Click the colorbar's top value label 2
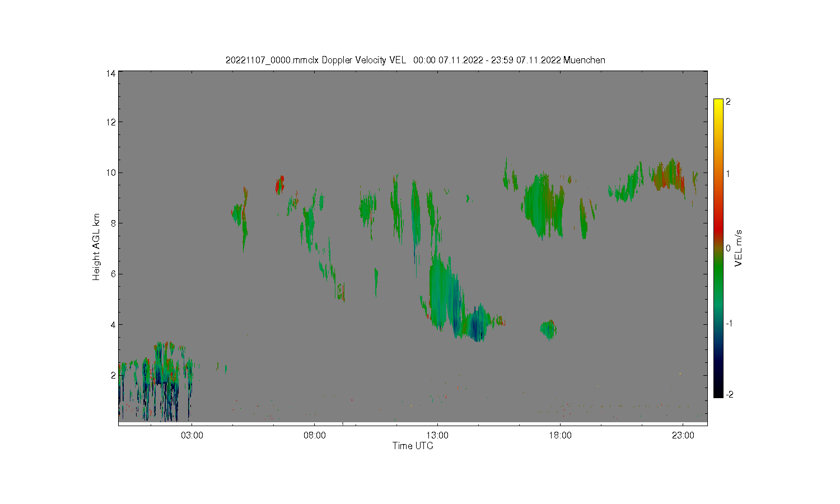Viewport: 840px width, 504px height. tap(728, 102)
